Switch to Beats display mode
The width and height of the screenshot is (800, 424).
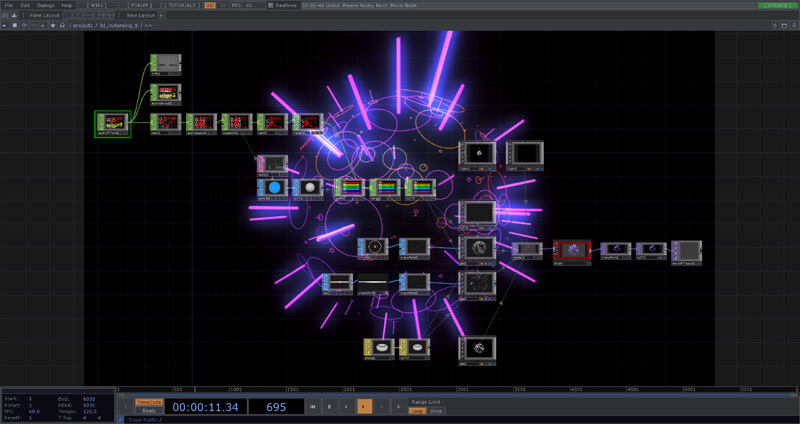(x=149, y=410)
